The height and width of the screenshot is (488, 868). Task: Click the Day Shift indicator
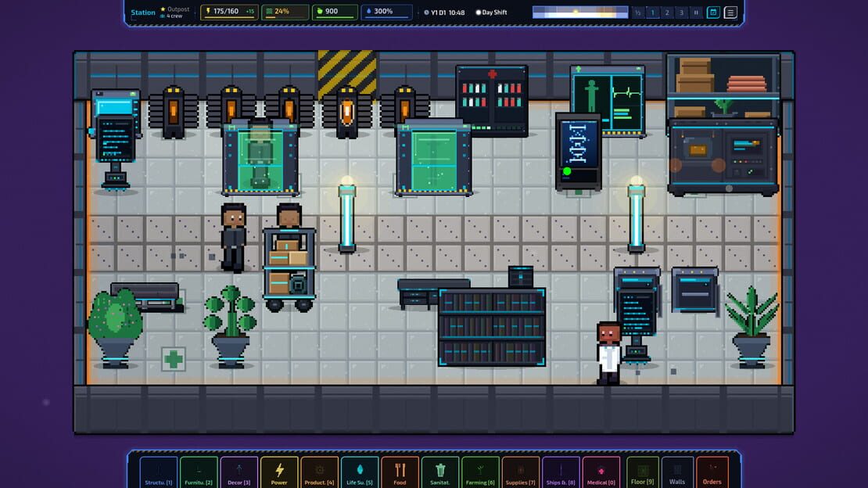tap(491, 13)
